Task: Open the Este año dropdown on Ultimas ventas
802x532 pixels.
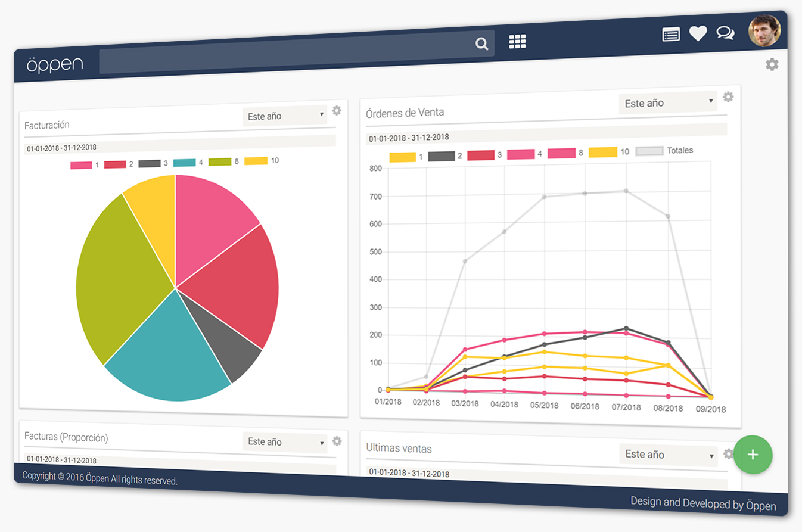Action: (x=667, y=454)
